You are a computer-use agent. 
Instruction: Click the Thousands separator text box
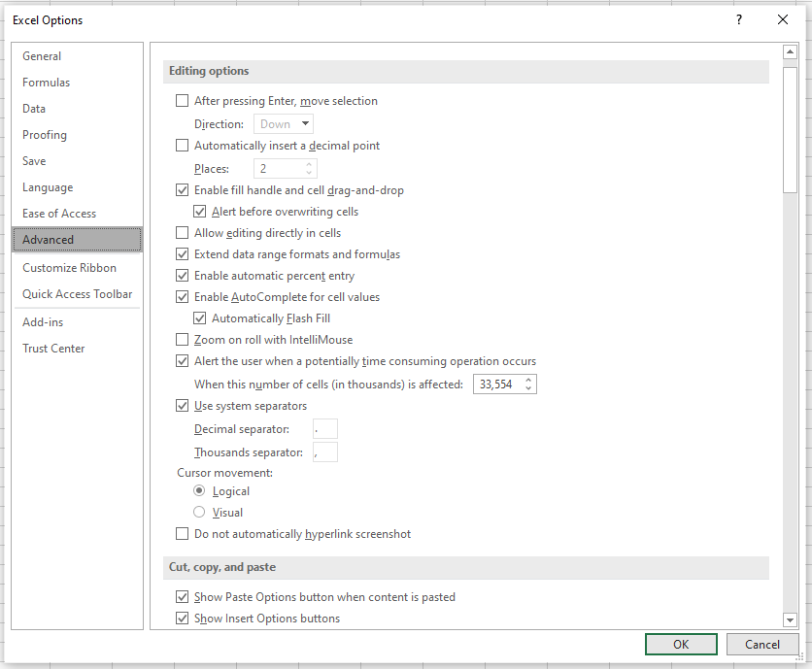(325, 452)
